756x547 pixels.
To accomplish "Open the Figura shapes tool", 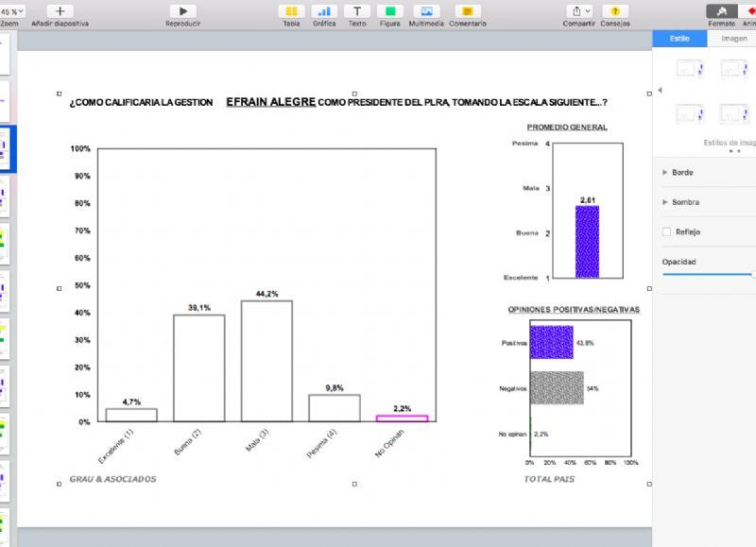I will point(390,11).
